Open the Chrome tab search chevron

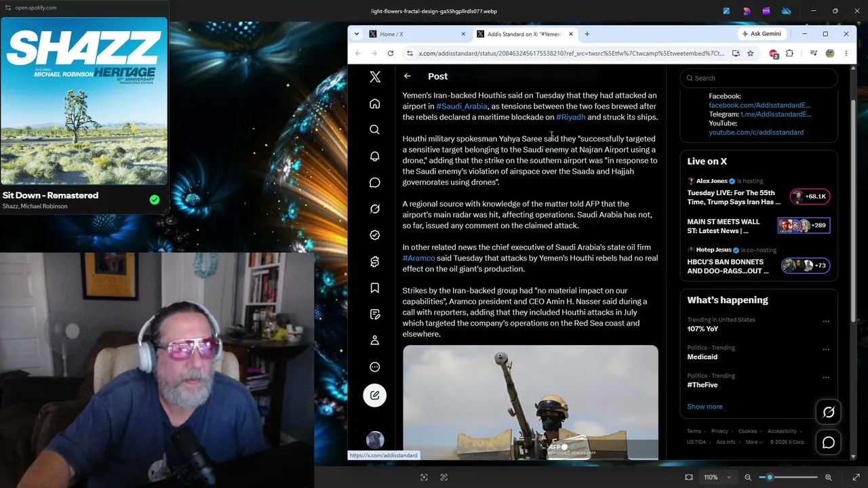click(357, 34)
